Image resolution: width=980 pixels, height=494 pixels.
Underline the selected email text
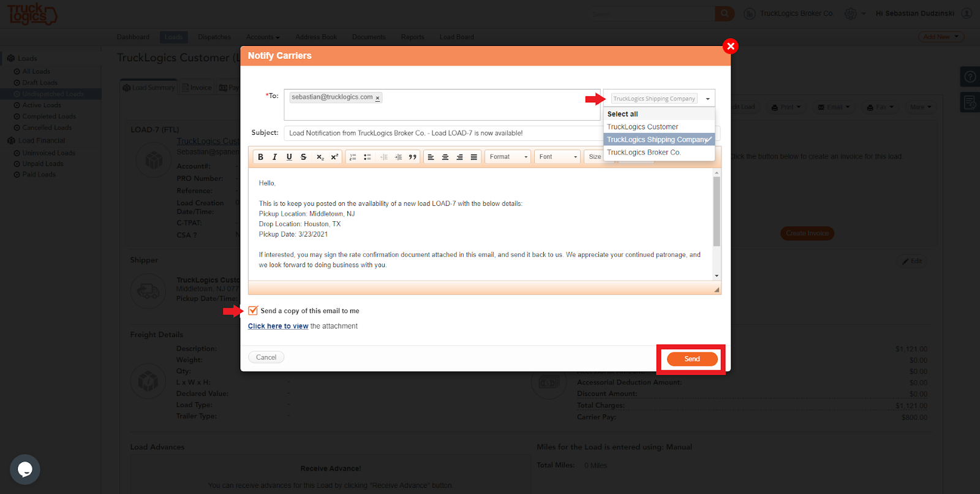tap(289, 157)
